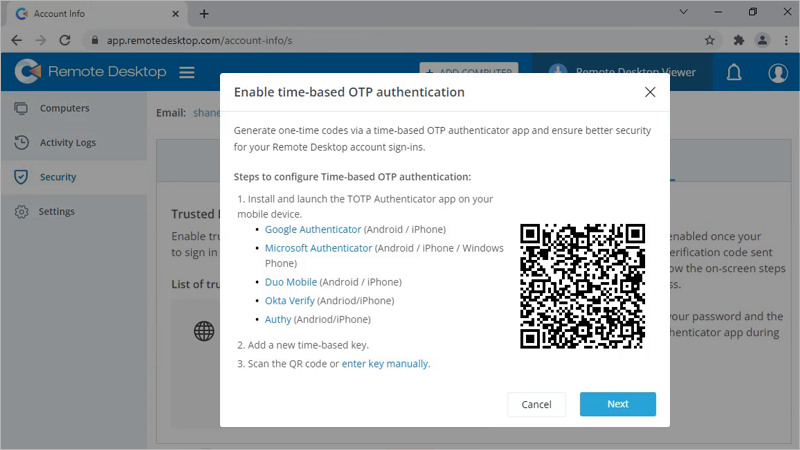
Task: Open the Duo Mobile link
Action: pyautogui.click(x=291, y=282)
